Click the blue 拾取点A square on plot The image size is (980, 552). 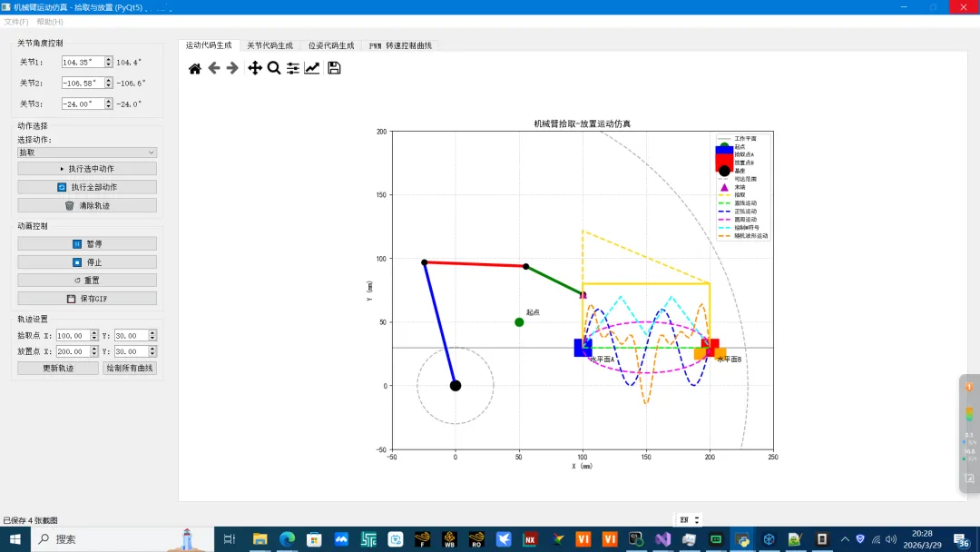[581, 349]
